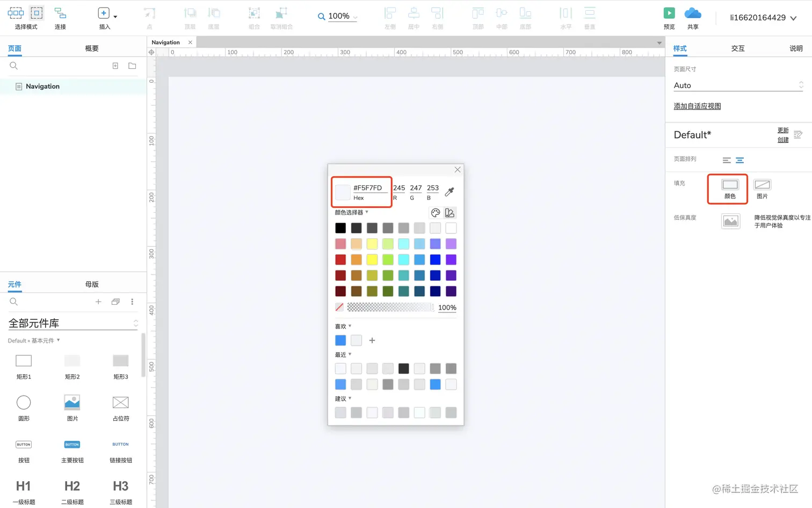Click the 水平 distribute horizontally icon
The width and height of the screenshot is (812, 508).
coord(566,13)
